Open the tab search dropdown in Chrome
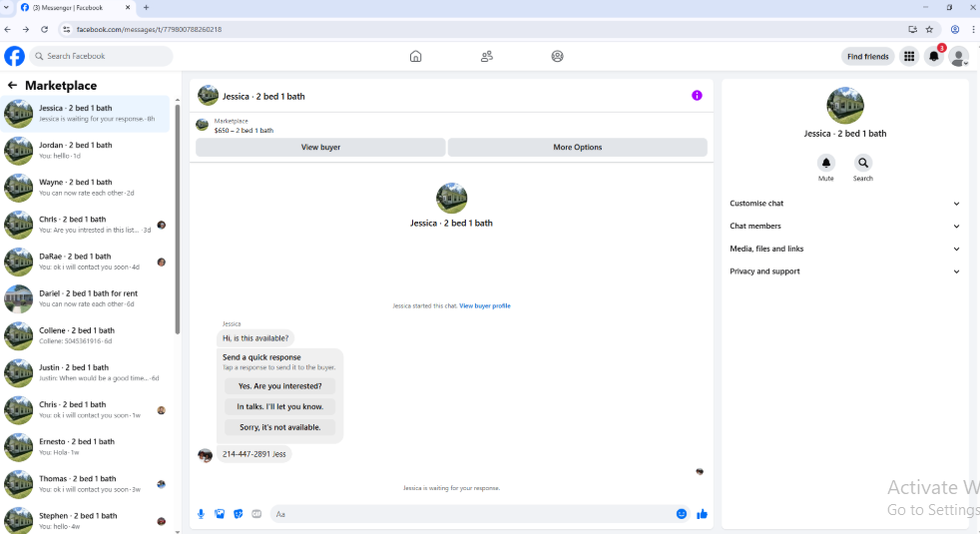Image resolution: width=980 pixels, height=534 pixels. coord(6,8)
